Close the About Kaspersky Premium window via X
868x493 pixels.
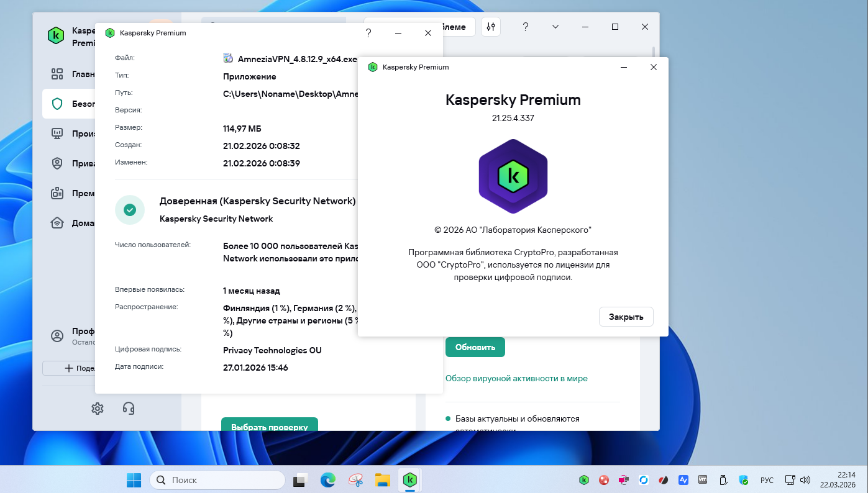point(654,67)
